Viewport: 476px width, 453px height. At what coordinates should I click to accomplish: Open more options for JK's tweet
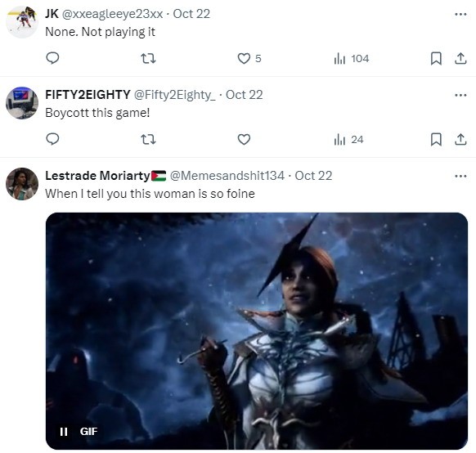point(460,14)
